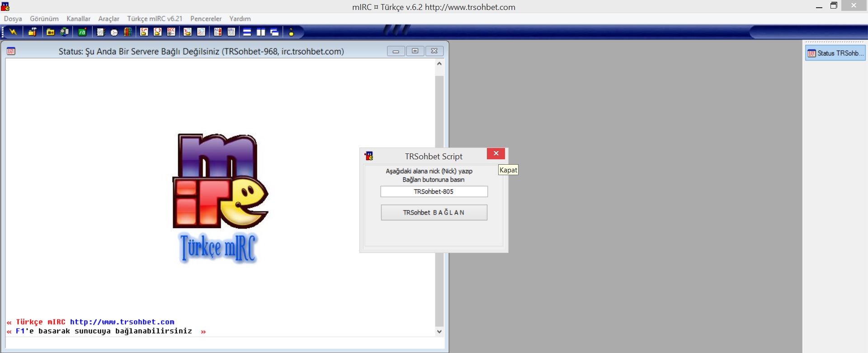Viewport: 868px width, 353px height.
Task: Open the Log Files toolbar icon
Action: (x=201, y=32)
